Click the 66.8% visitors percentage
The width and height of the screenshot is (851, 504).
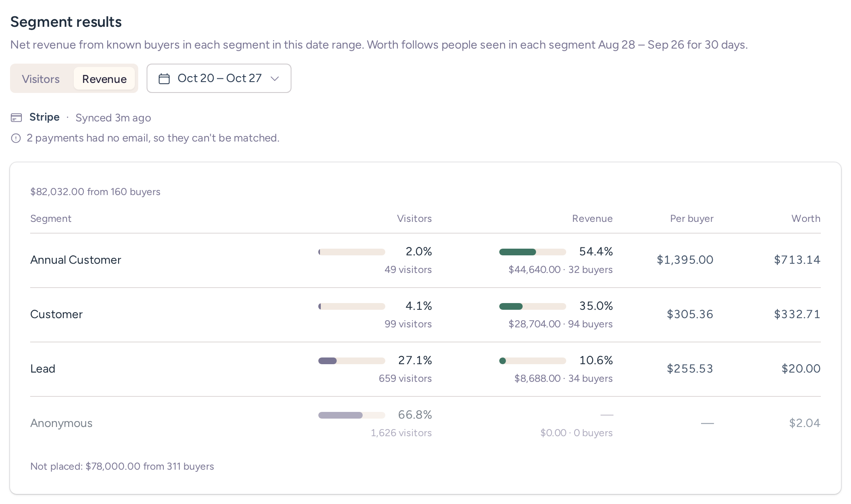point(415,415)
